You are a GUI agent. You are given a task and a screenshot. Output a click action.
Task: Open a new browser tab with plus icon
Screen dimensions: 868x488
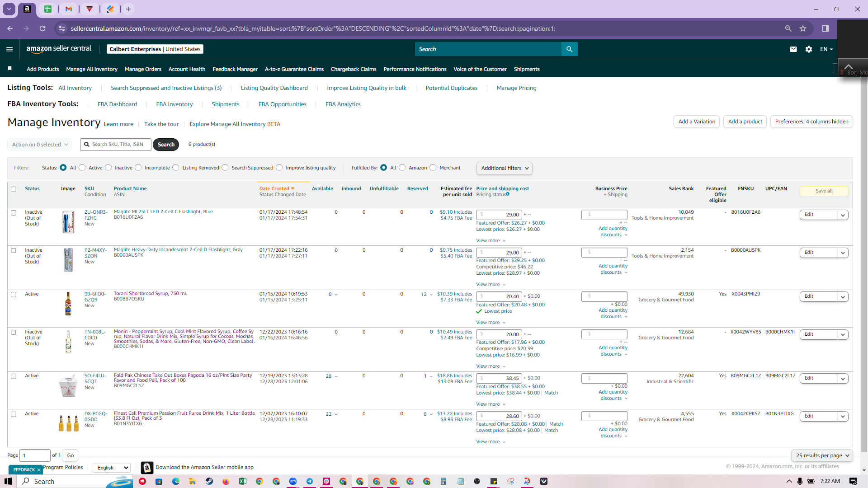(128, 9)
